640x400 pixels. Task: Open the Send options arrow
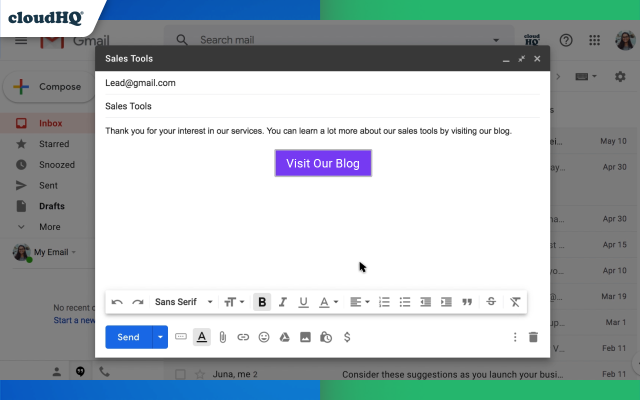click(160, 337)
